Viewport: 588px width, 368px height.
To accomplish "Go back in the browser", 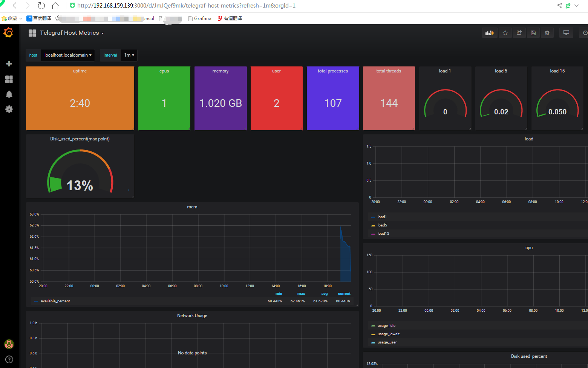I will coord(15,6).
